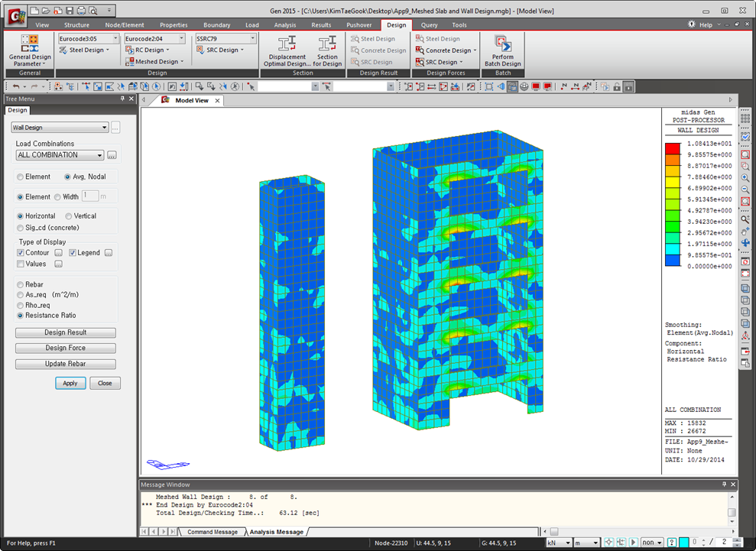Open Displacement Optimal Design tool
Screen dimensions: 756x551
(287, 50)
